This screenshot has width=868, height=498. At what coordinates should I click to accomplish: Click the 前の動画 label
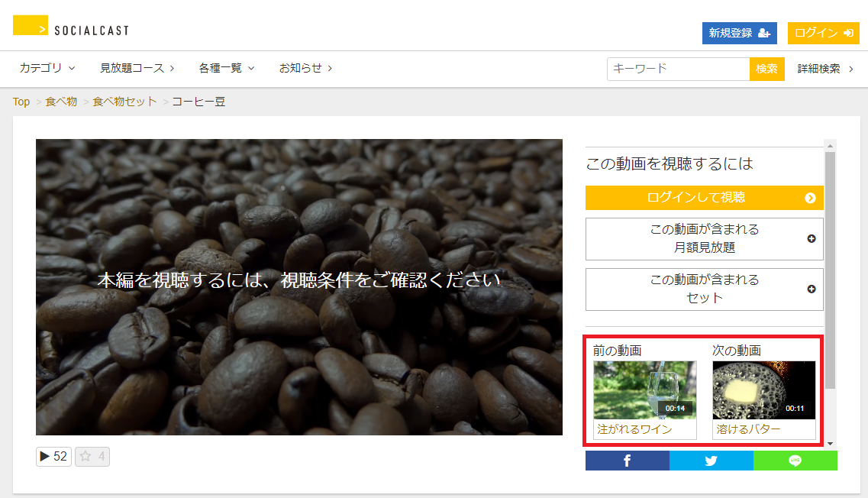618,351
